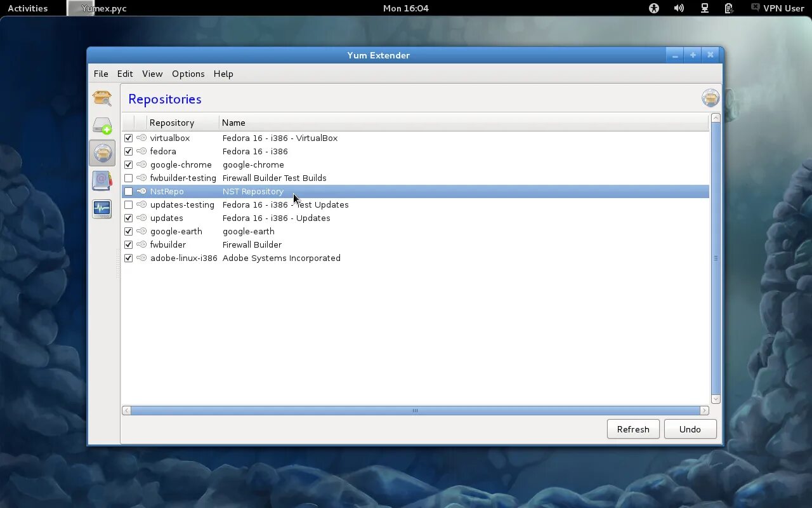The width and height of the screenshot is (812, 508).
Task: Click the key icon next to virtualbox
Action: pyautogui.click(x=141, y=138)
